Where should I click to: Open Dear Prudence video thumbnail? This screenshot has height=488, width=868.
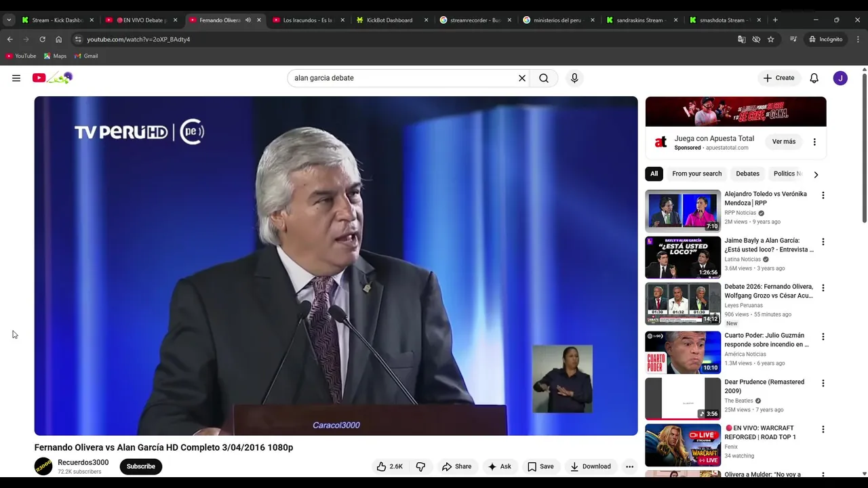[x=683, y=399]
